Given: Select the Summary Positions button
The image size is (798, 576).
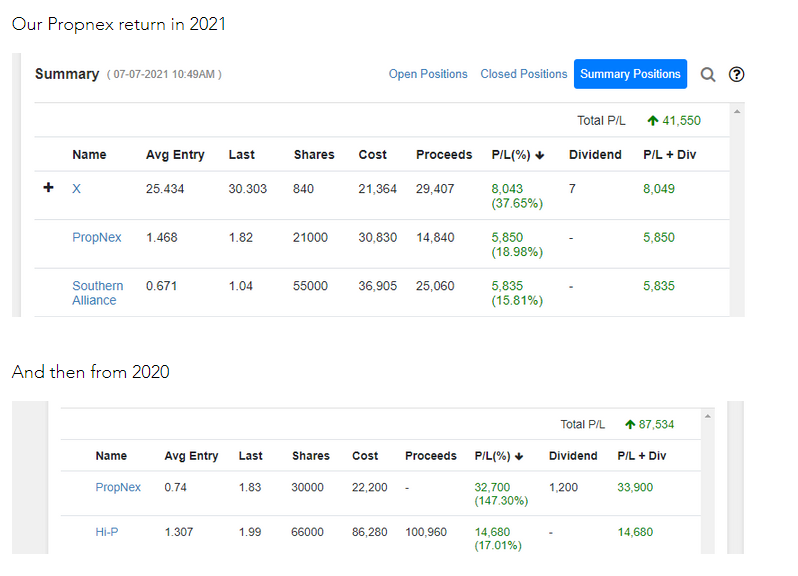Looking at the screenshot, I should (x=630, y=74).
